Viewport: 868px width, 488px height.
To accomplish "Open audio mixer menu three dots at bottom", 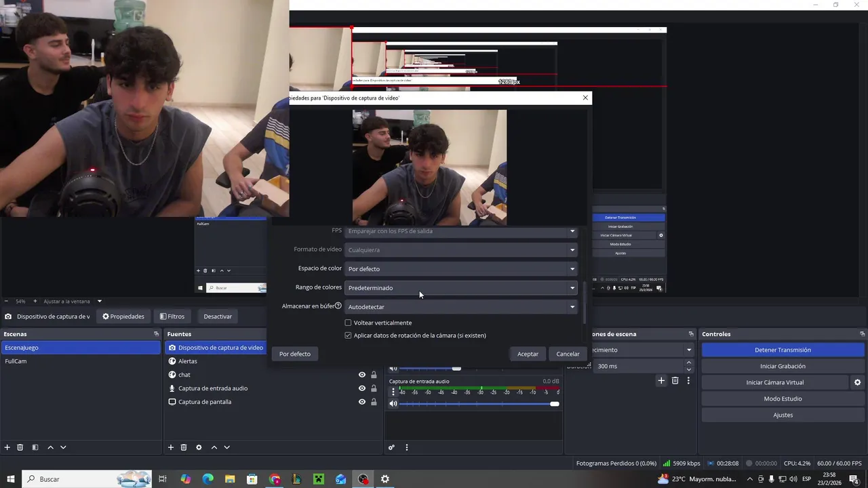I will tap(407, 447).
